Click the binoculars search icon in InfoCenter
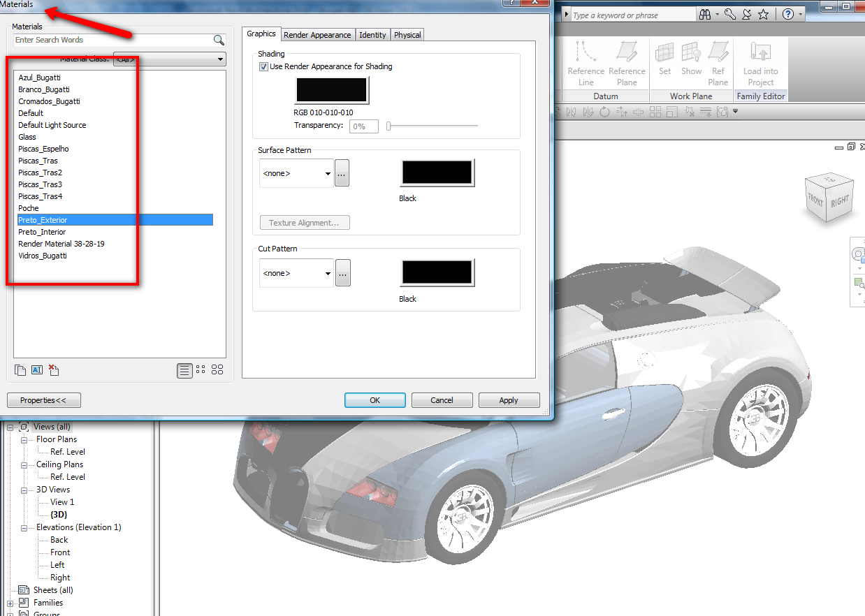Viewport: 865px width, 616px height. [704, 15]
